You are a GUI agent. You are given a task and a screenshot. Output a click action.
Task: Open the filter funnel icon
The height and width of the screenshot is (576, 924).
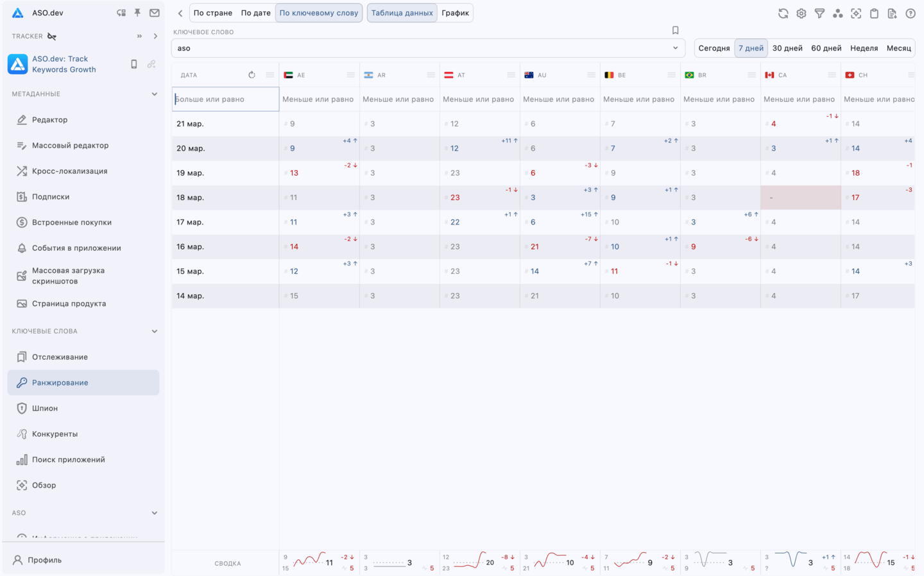[x=819, y=13]
